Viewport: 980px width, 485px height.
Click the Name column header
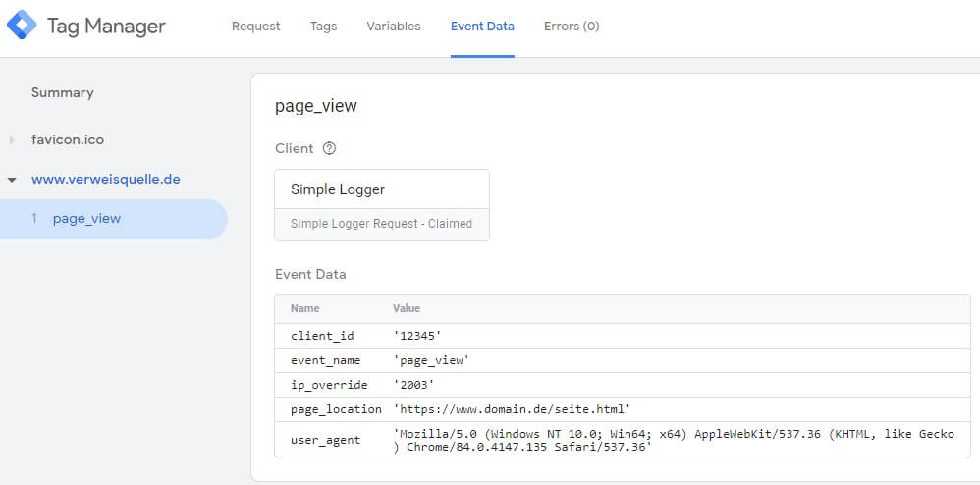305,308
